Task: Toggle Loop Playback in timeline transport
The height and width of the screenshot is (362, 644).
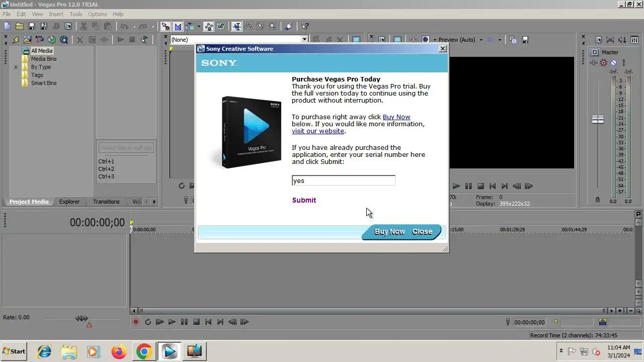Action: click(x=148, y=322)
